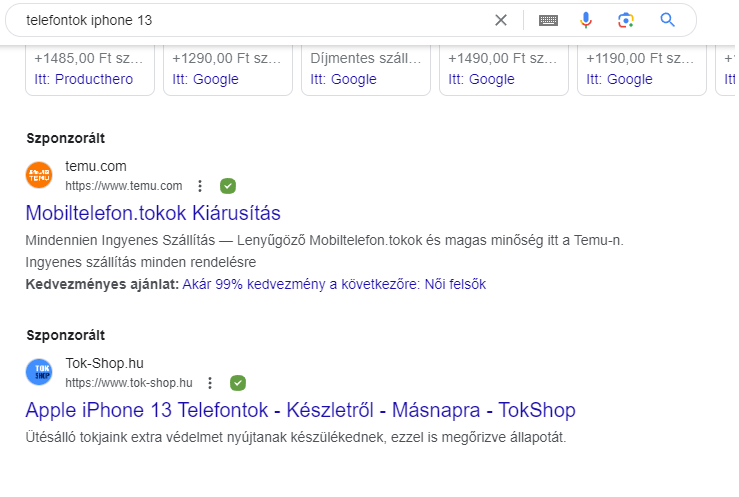Search by image with Google Lens
Image resolution: width=739 pixels, height=497 pixels.
click(x=626, y=20)
